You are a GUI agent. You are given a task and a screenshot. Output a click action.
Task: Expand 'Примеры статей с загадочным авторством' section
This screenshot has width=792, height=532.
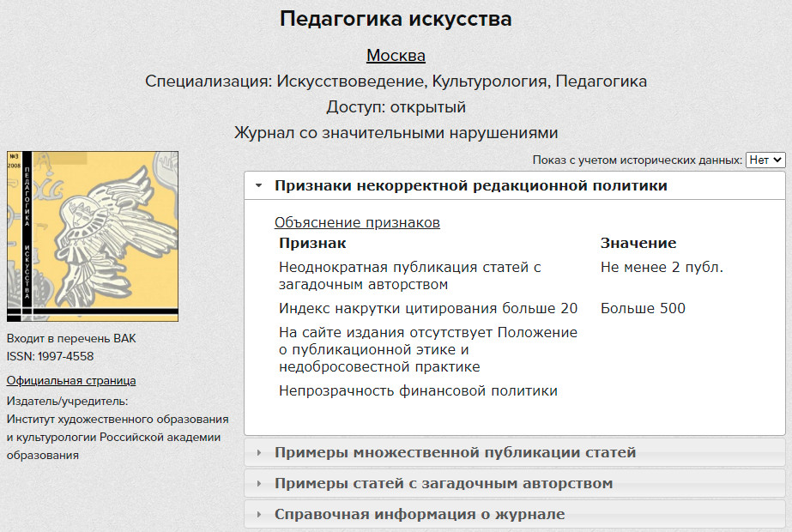point(515,483)
